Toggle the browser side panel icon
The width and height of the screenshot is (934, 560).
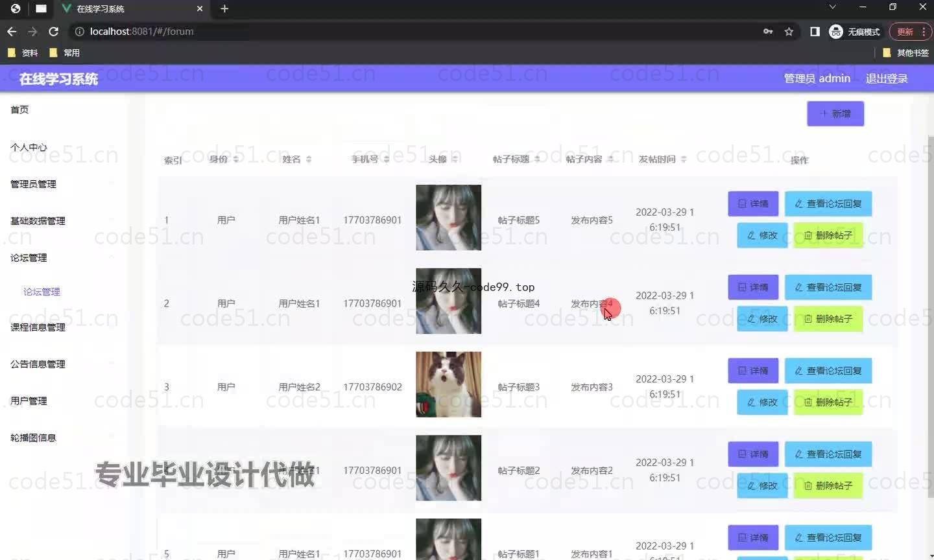click(x=815, y=31)
